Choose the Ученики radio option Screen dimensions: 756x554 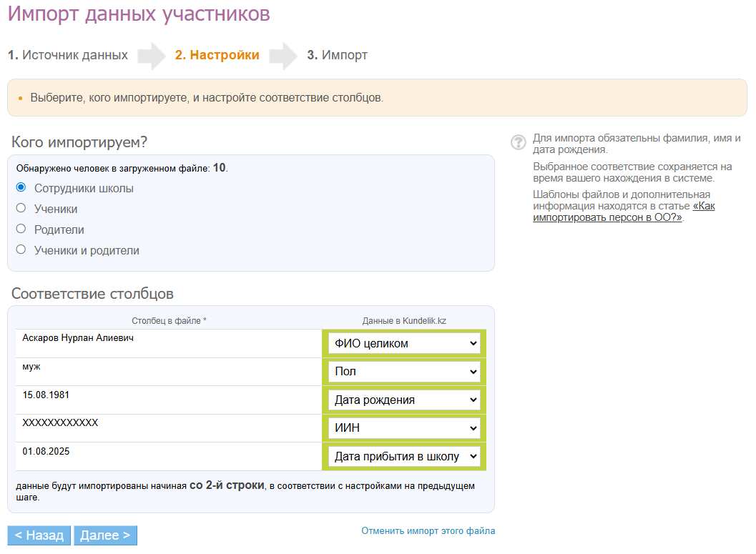pyautogui.click(x=21, y=208)
